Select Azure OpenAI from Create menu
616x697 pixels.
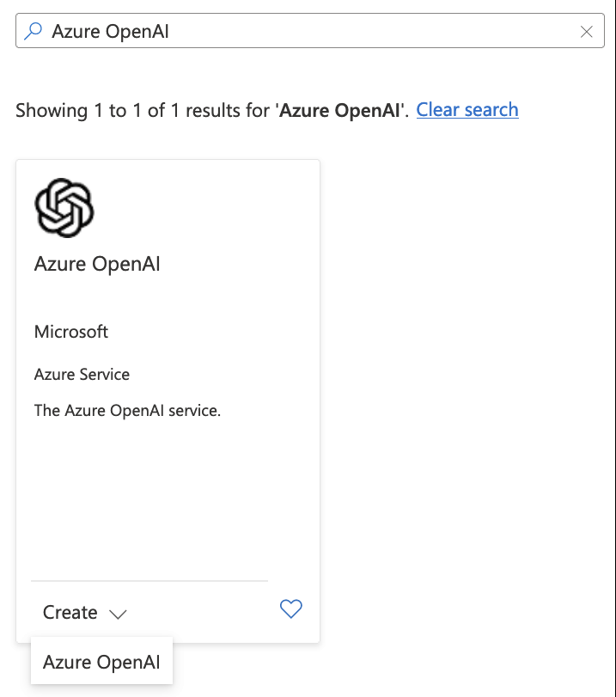click(101, 662)
